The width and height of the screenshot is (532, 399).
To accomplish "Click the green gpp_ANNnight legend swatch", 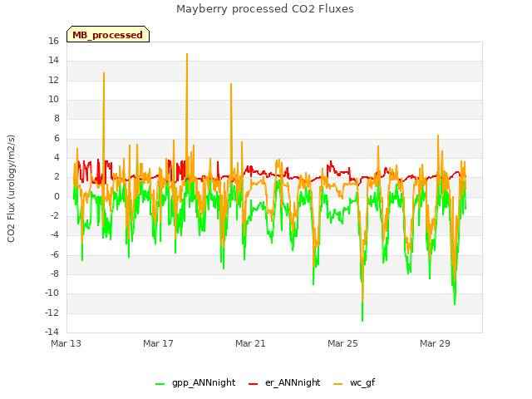I will point(160,384).
